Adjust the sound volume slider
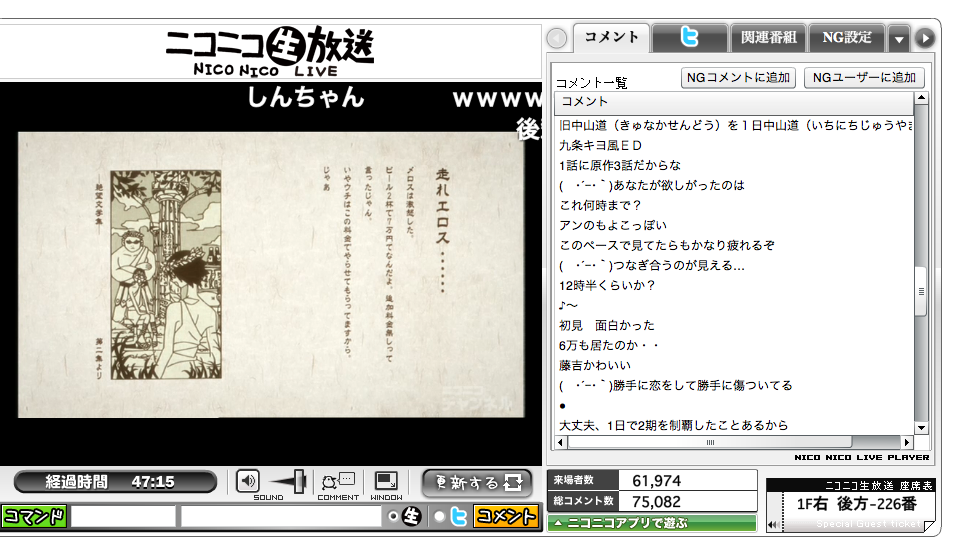 click(x=298, y=482)
